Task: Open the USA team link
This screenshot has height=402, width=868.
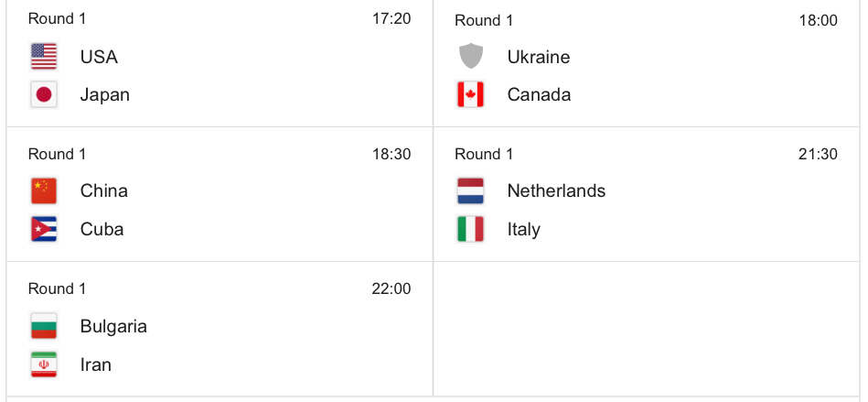Action: (99, 57)
